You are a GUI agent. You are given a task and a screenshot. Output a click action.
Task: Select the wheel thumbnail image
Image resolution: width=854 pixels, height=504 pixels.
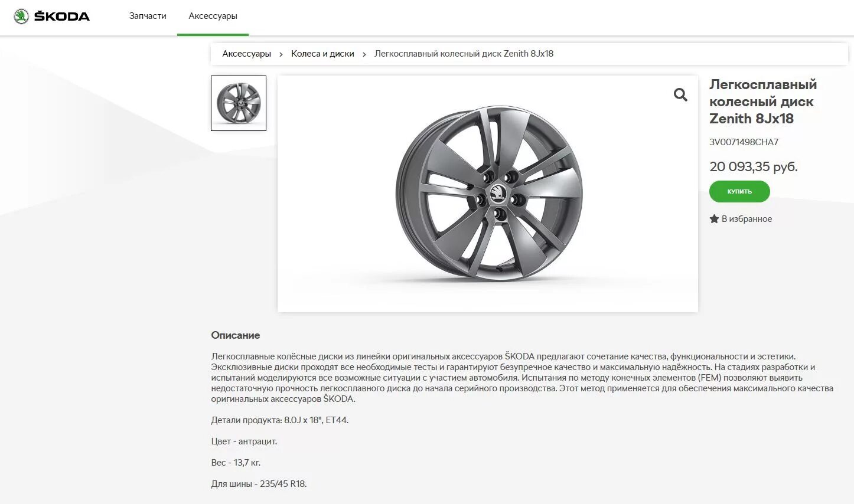(239, 103)
